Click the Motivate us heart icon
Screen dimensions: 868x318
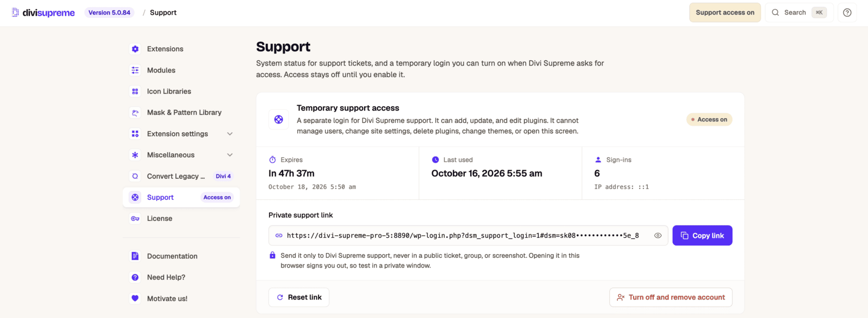tap(135, 298)
